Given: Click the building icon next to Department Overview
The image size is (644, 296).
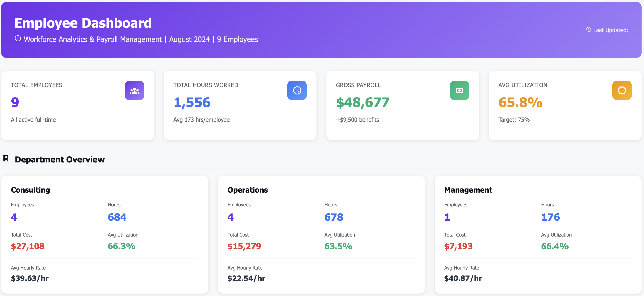Looking at the screenshot, I should point(5,159).
